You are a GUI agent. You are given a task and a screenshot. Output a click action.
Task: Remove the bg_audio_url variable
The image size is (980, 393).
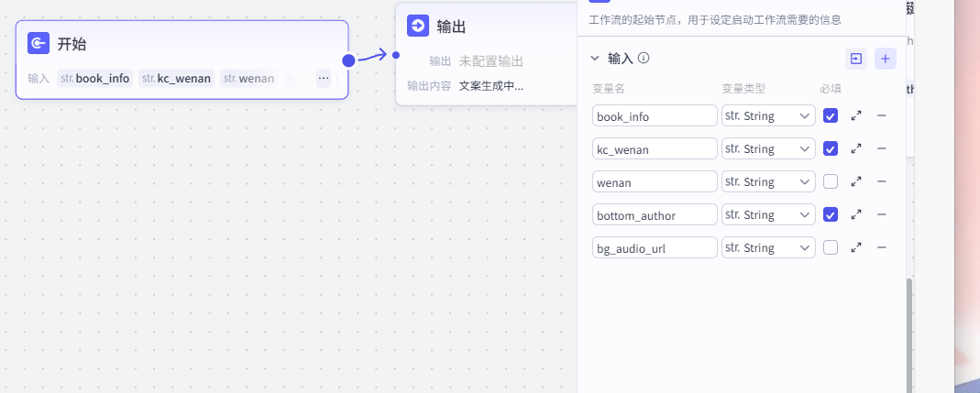(882, 247)
